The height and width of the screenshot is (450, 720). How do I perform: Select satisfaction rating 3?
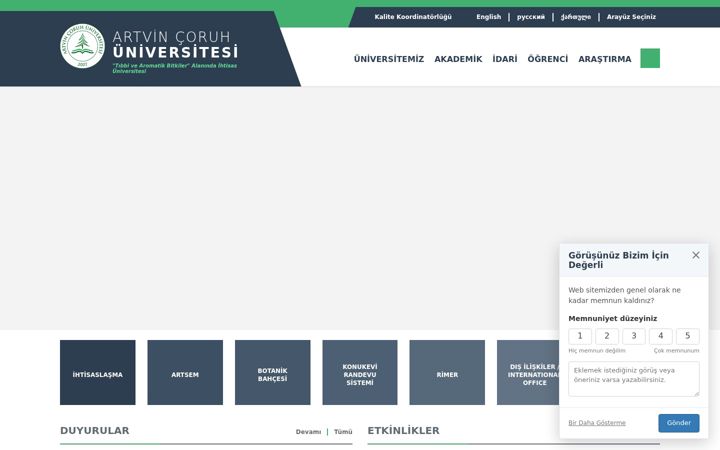634,336
